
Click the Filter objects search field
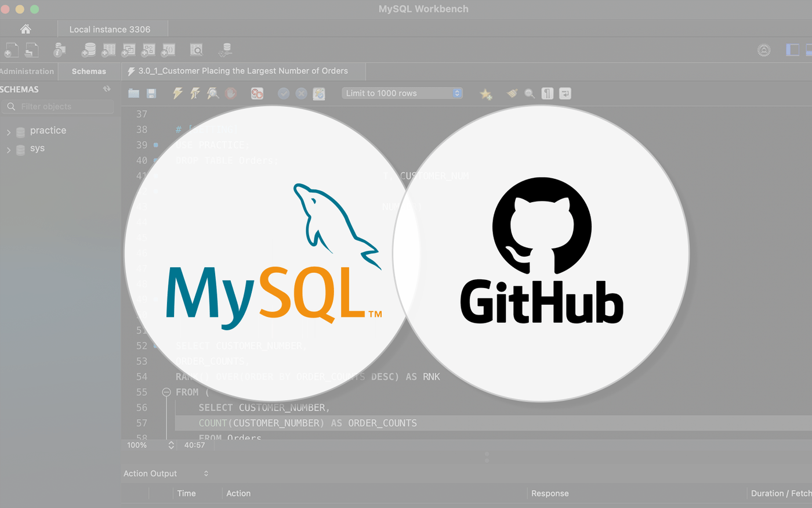click(x=57, y=106)
